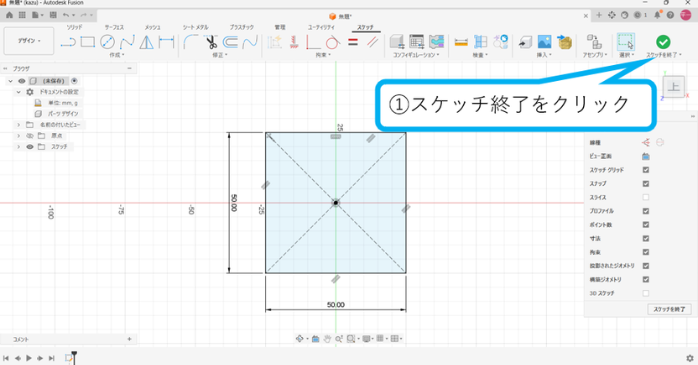Toggle Projected Geometries checkbox
This screenshot has height=365, width=698.
pyautogui.click(x=645, y=266)
